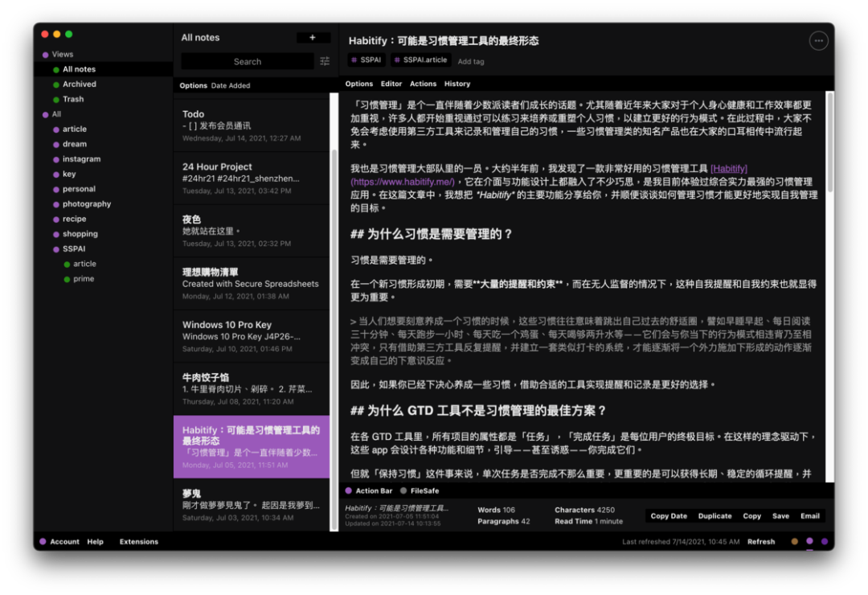The width and height of the screenshot is (868, 595).
Task: Open Extensions in the status bar
Action: (x=138, y=541)
